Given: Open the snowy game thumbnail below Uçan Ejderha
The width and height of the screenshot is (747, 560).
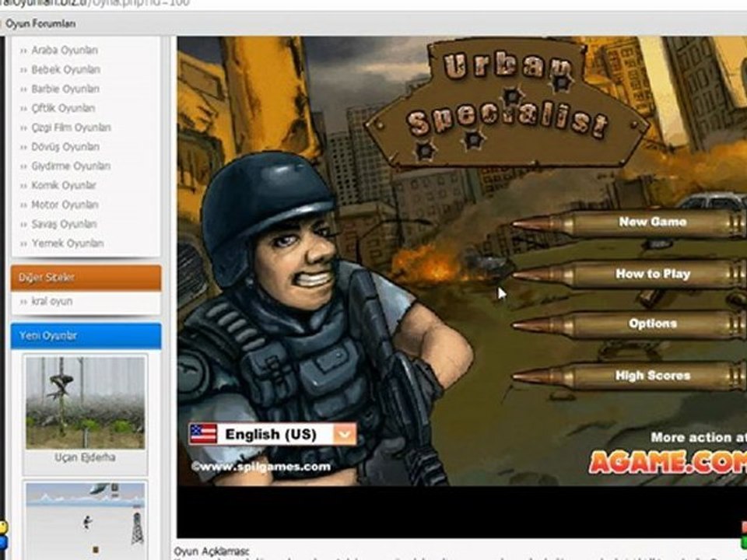Looking at the screenshot, I should (86, 521).
